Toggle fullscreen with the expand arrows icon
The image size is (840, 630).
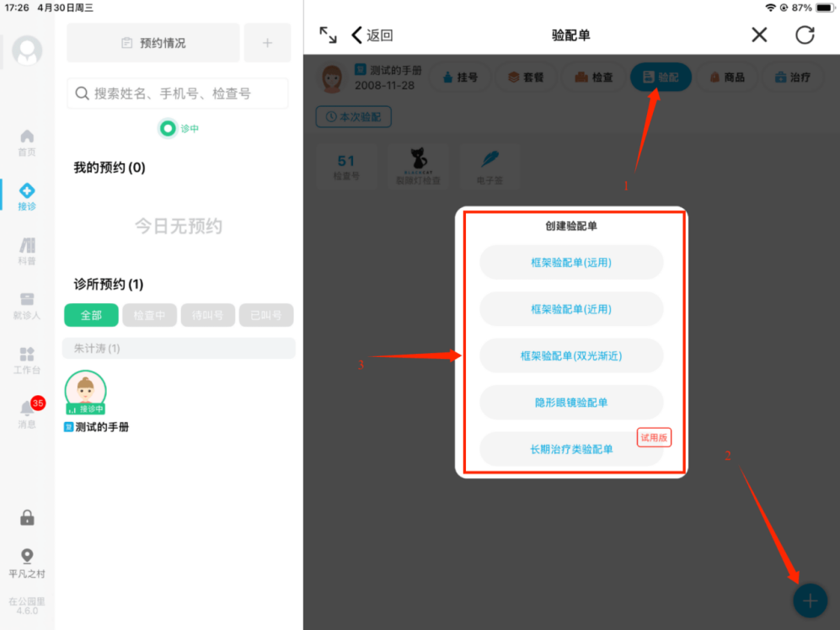click(328, 35)
